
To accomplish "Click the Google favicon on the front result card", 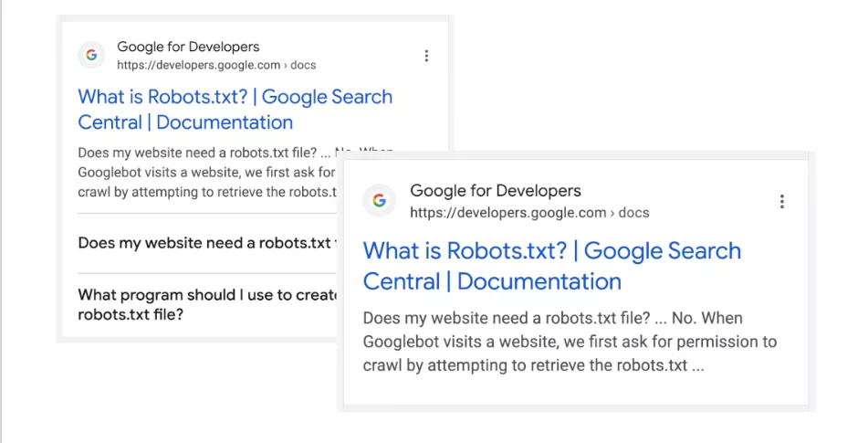I will tap(379, 200).
